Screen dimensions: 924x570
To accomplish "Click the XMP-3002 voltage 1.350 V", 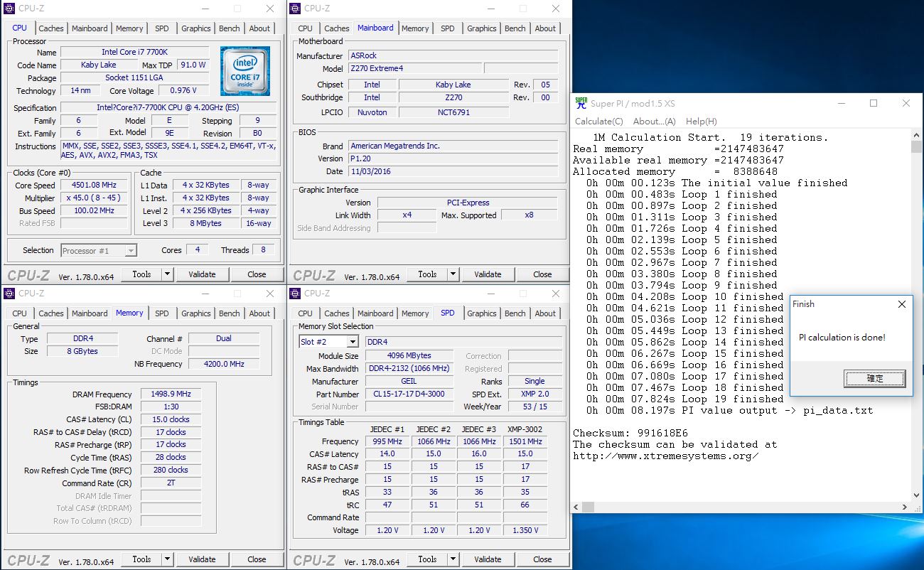I will (x=525, y=530).
